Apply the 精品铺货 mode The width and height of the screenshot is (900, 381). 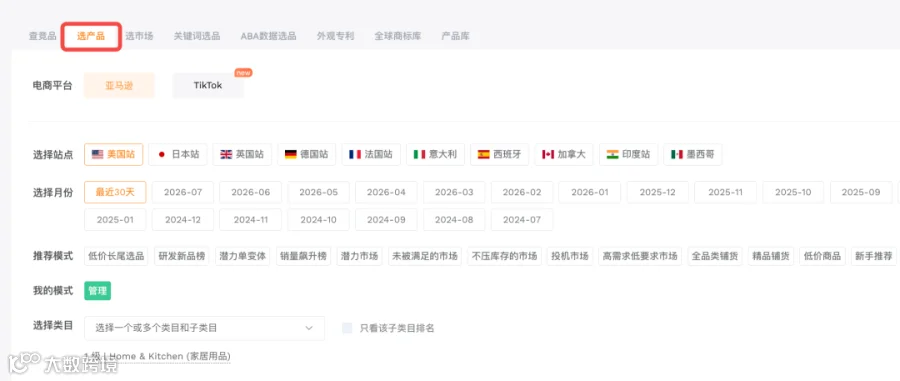click(x=771, y=256)
